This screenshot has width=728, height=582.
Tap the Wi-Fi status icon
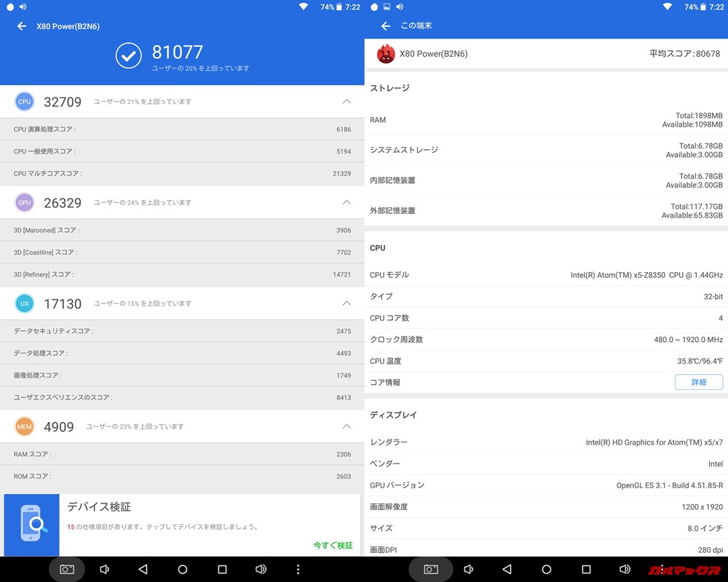point(304,7)
